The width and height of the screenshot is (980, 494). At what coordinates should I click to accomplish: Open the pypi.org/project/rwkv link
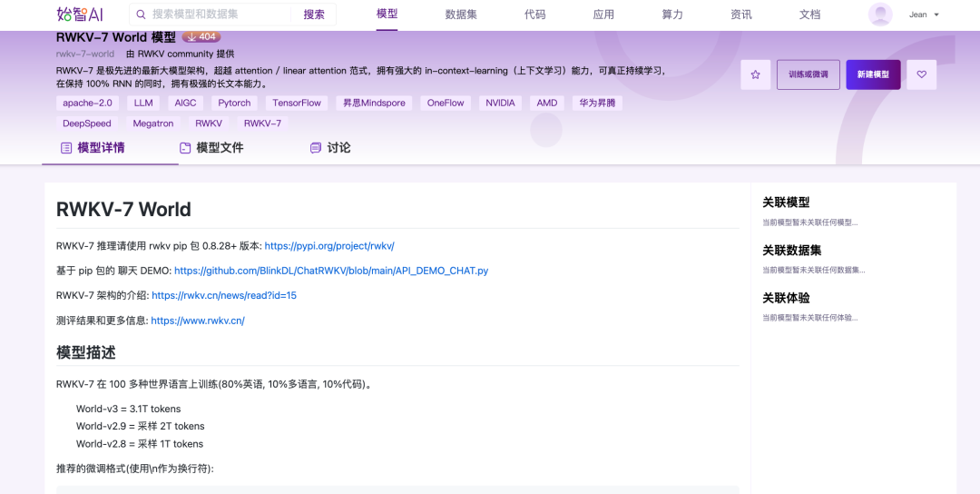click(x=329, y=246)
